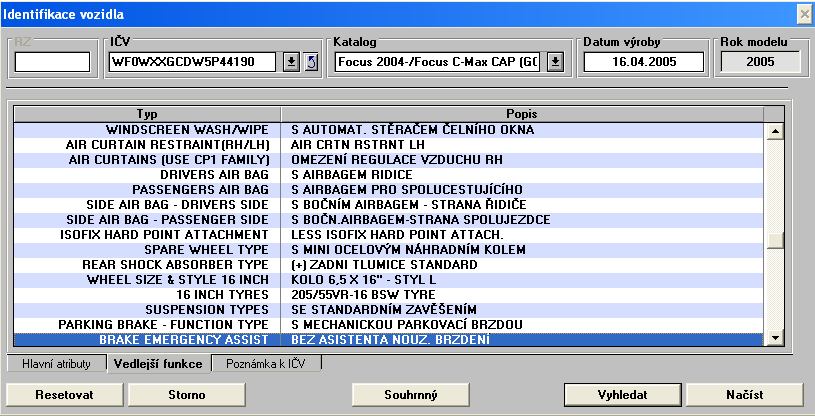This screenshot has height=416, width=815.
Task: Switch to the Hlavní atributy tab
Action: click(56, 364)
